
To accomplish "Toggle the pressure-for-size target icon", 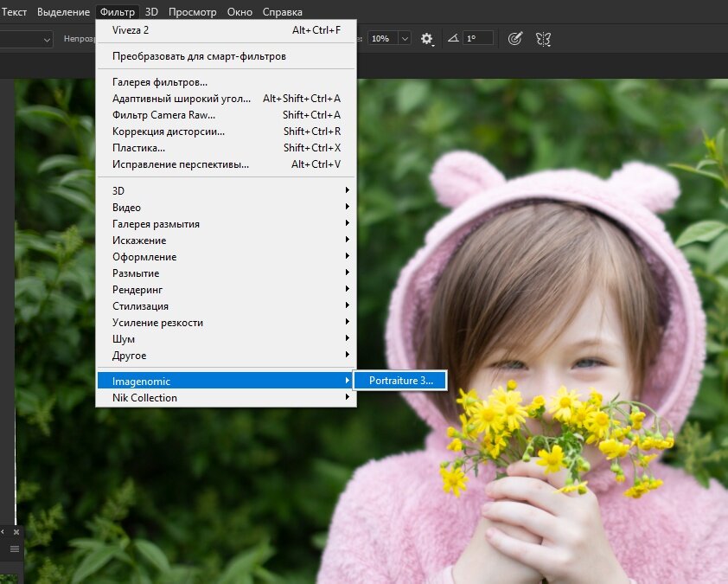I will (515, 39).
